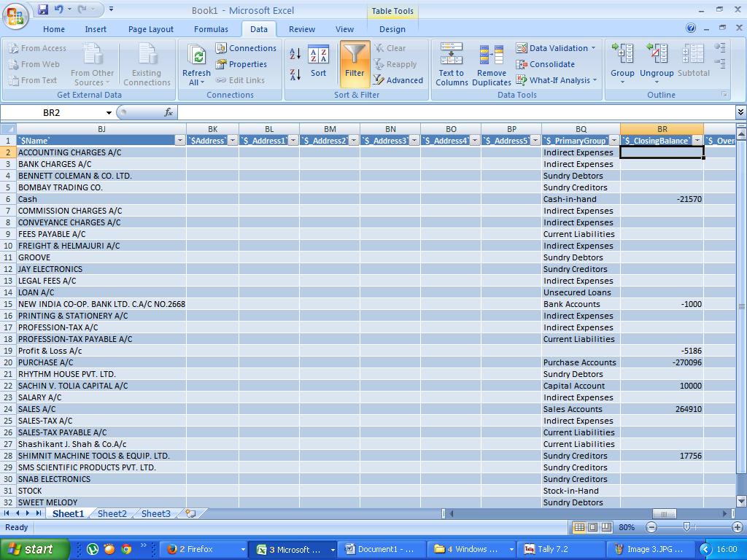Click Edit Links in Connections group
The width and height of the screenshot is (747, 560).
(x=244, y=80)
